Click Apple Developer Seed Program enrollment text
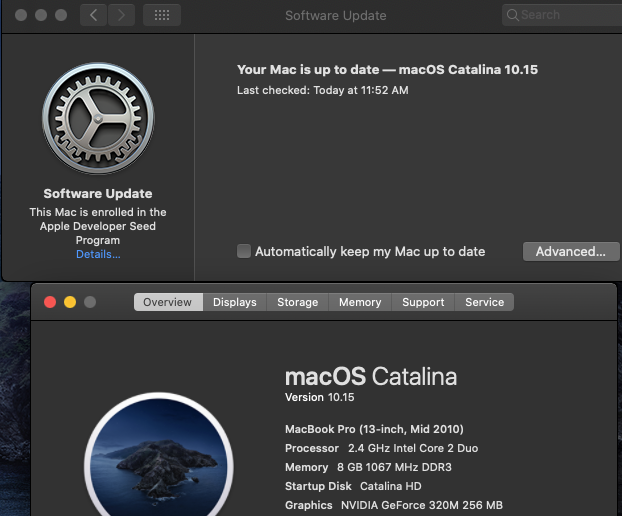Screen dimensions: 622x516 click(x=98, y=226)
